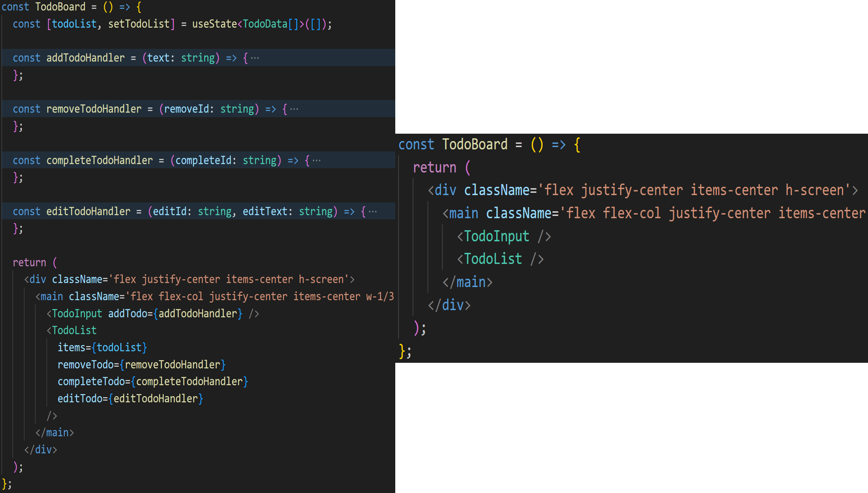Click 'w-1/3' class in the left main tag
Image resolution: width=868 pixels, height=493 pixels.
click(380, 297)
